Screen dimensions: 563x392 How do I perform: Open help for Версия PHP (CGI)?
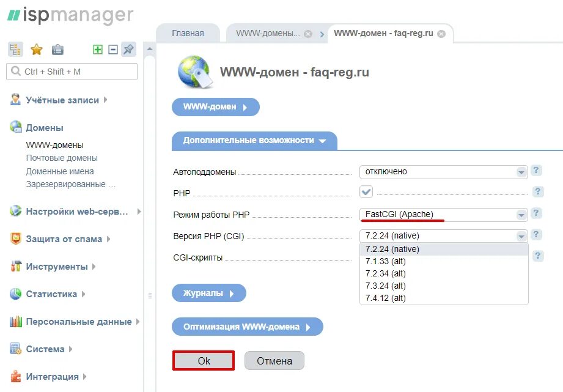tap(536, 235)
